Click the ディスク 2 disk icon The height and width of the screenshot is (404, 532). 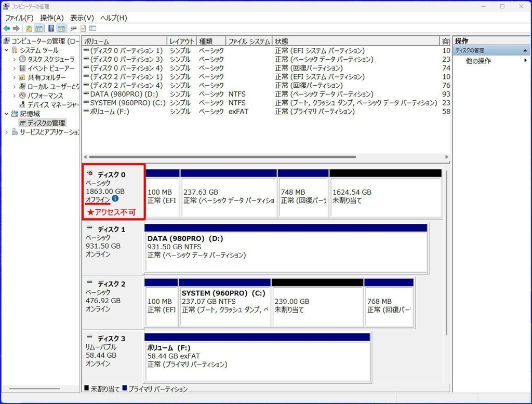(89, 282)
